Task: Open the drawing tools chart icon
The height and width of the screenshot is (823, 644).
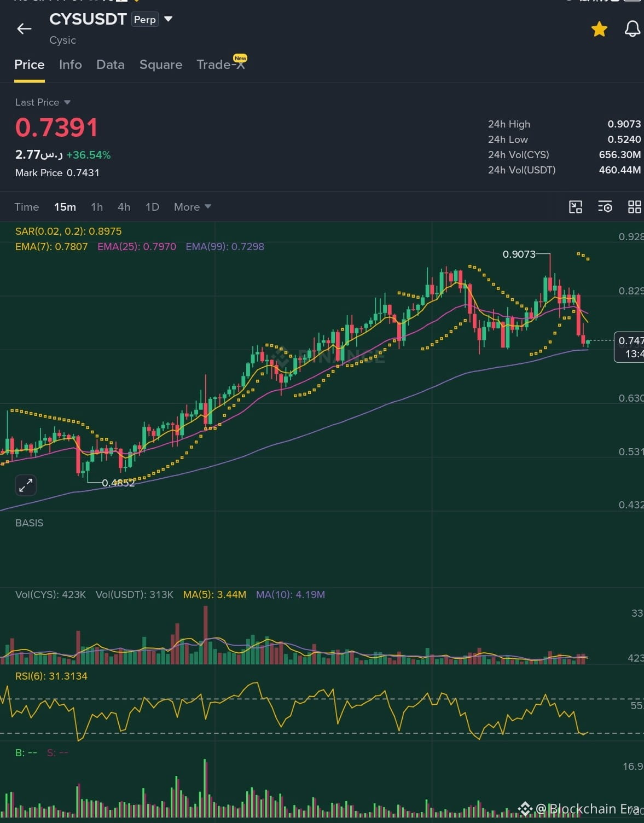Action: [x=576, y=207]
